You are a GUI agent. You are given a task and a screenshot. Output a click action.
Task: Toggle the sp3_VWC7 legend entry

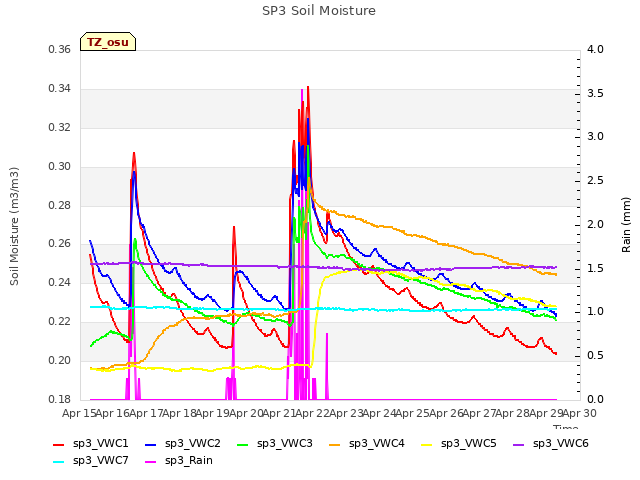click(x=91, y=461)
